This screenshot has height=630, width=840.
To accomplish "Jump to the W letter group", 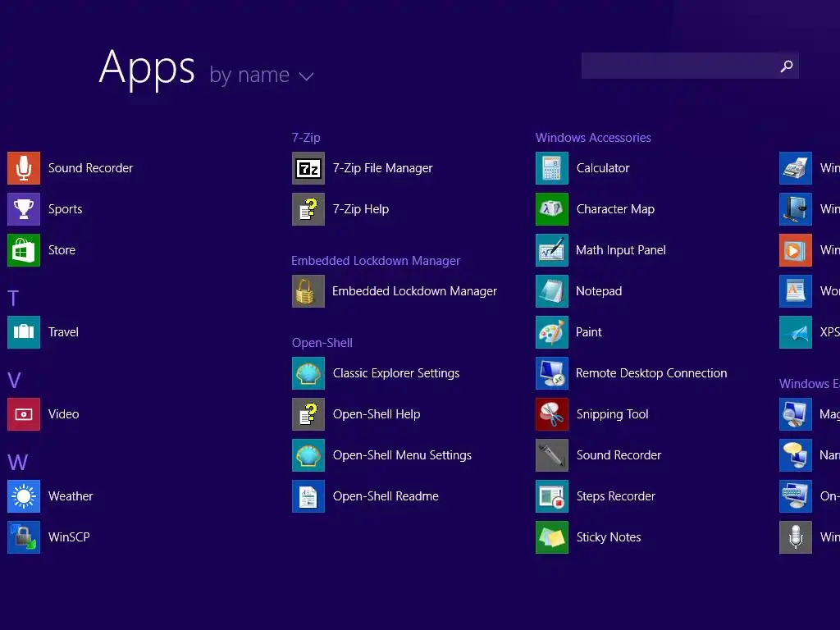I will click(x=18, y=463).
